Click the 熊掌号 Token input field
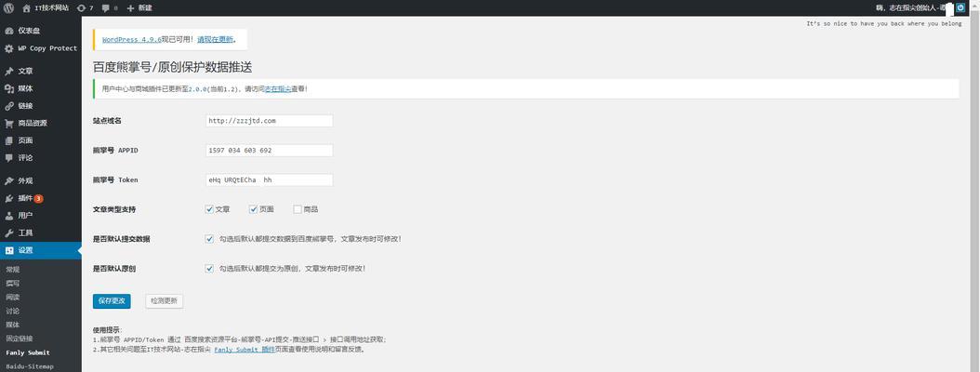Image resolution: width=980 pixels, height=372 pixels. tap(270, 180)
